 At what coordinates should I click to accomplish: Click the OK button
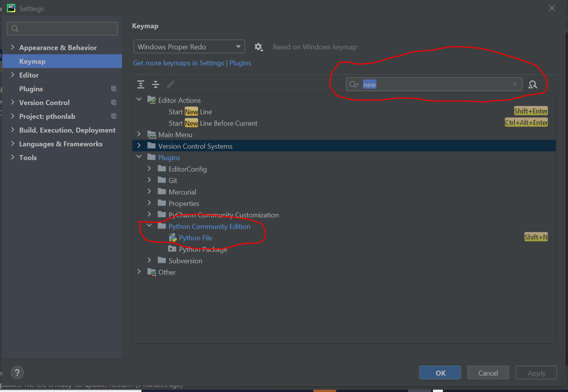coord(440,373)
